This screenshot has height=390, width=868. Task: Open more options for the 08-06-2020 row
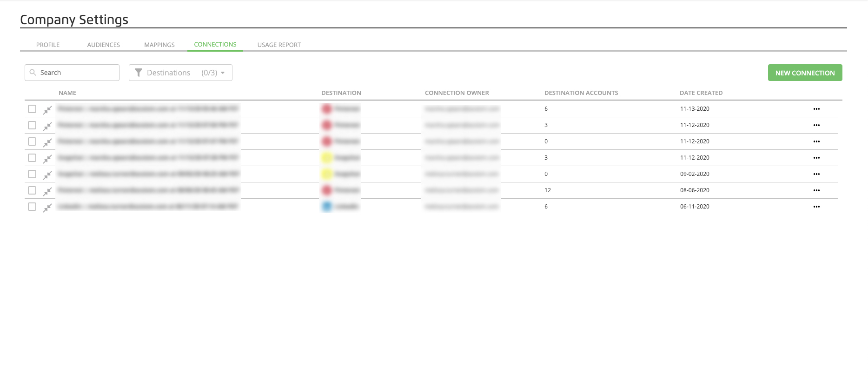click(x=816, y=190)
